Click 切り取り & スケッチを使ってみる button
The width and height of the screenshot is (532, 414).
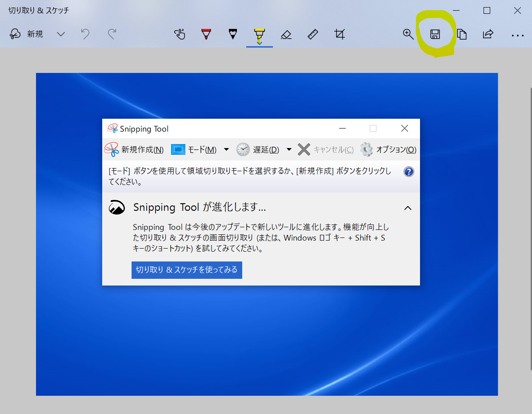[x=187, y=270]
